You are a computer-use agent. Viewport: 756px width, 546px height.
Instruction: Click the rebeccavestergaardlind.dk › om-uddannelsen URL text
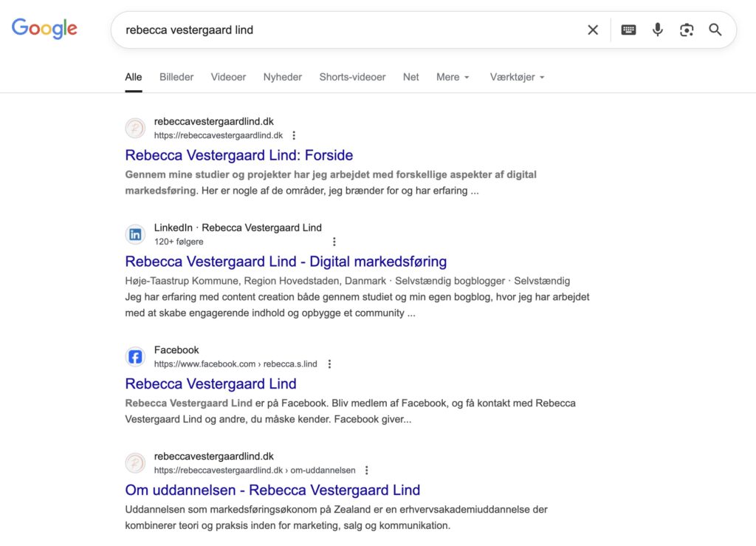255,471
